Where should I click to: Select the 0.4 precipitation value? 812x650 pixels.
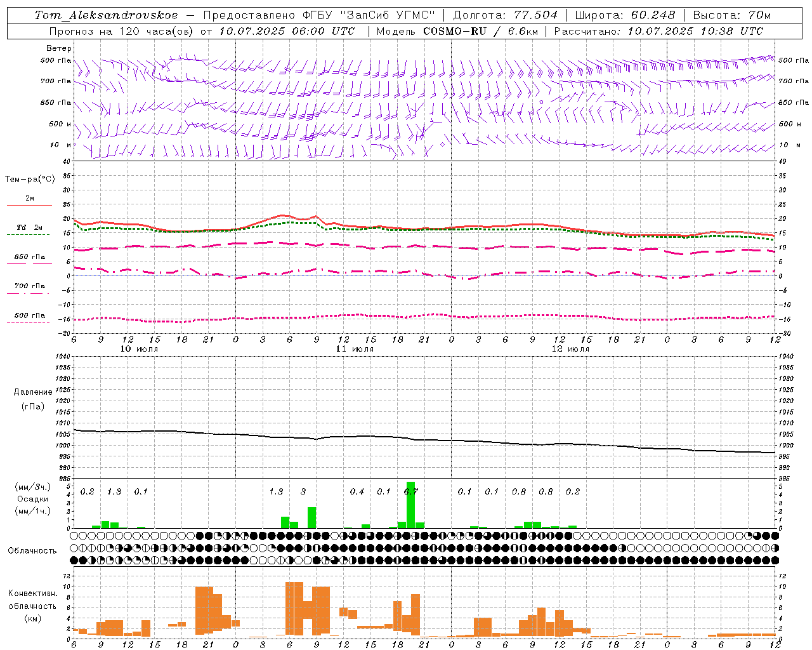(x=357, y=491)
